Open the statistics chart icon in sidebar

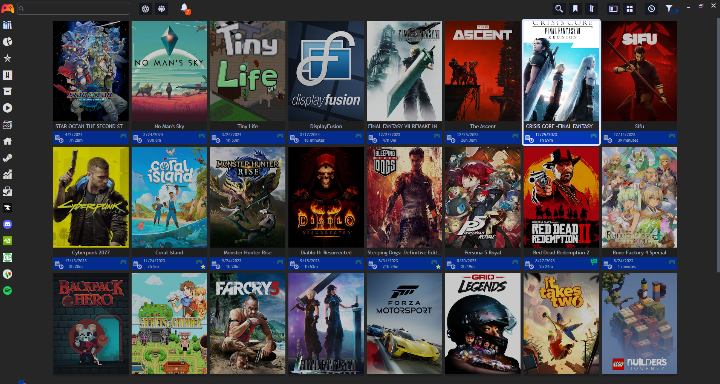(x=7, y=175)
